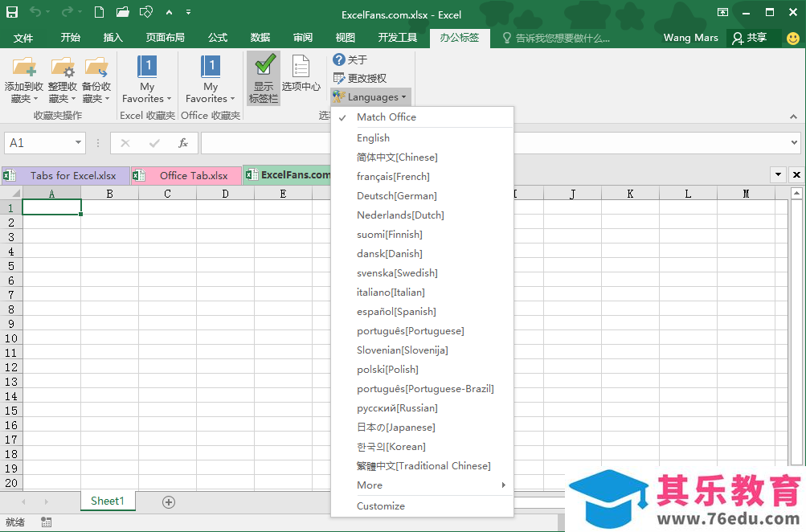This screenshot has height=532, width=806.
Task: Choose English from the language menu
Action: (422, 137)
